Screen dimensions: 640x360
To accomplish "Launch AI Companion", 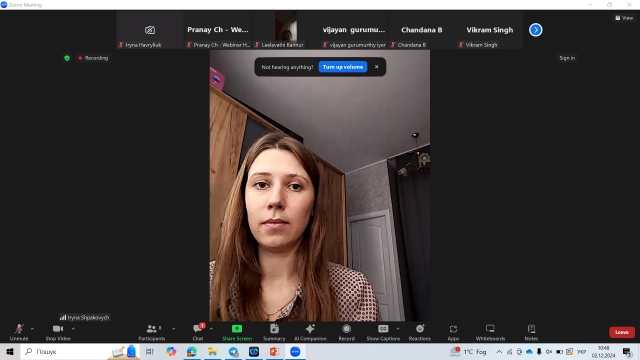I will (x=310, y=332).
